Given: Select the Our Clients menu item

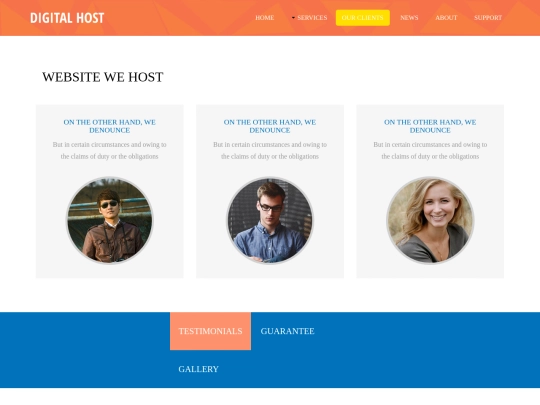Looking at the screenshot, I should (x=363, y=18).
